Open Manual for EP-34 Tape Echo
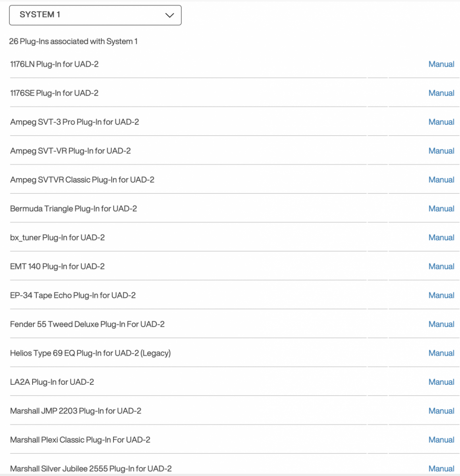Viewport: 460px width, 476px height. tap(441, 296)
